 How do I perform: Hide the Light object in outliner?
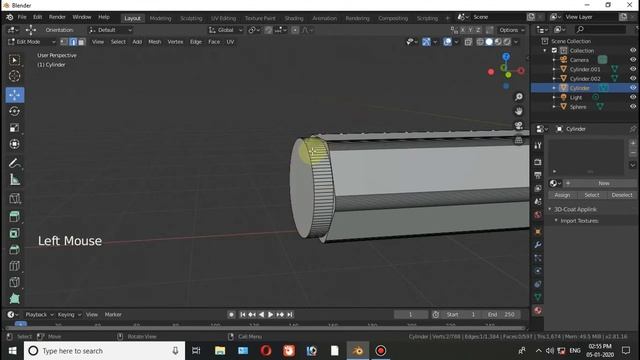click(x=633, y=97)
